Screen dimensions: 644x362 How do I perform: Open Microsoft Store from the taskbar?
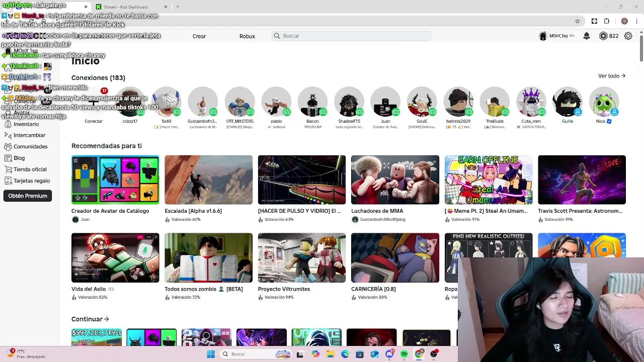click(360, 354)
